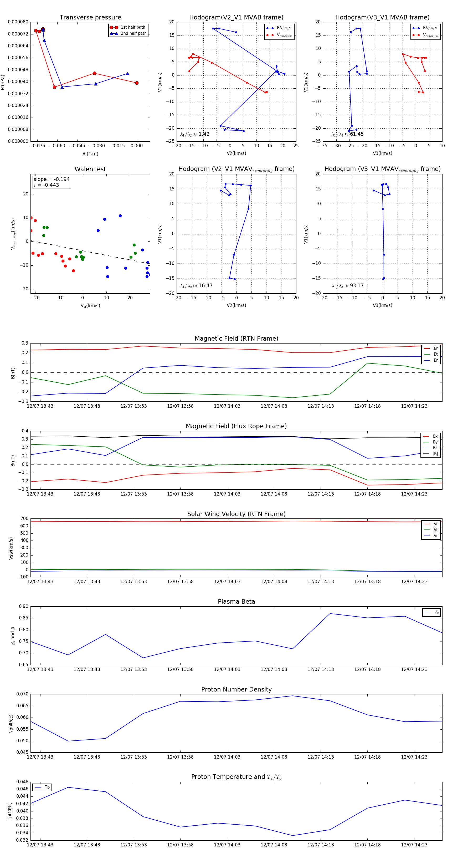Screen dimensions: 473x868
Task: Select the eigenvalue ratio 16.47 annotation
Action: 196,286
